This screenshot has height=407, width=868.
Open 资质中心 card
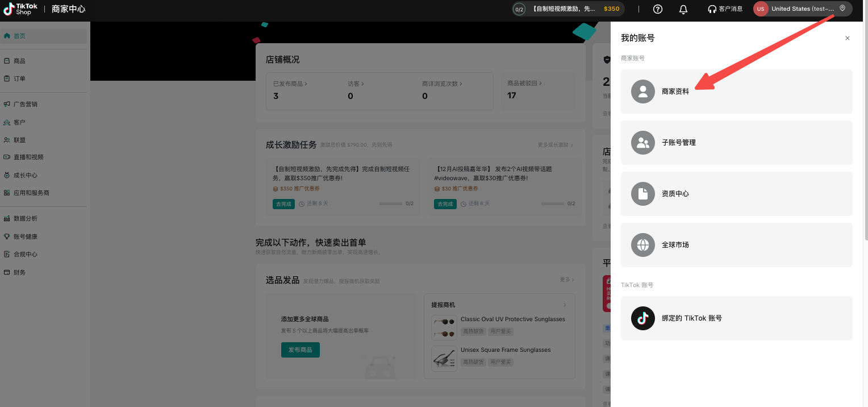[736, 194]
